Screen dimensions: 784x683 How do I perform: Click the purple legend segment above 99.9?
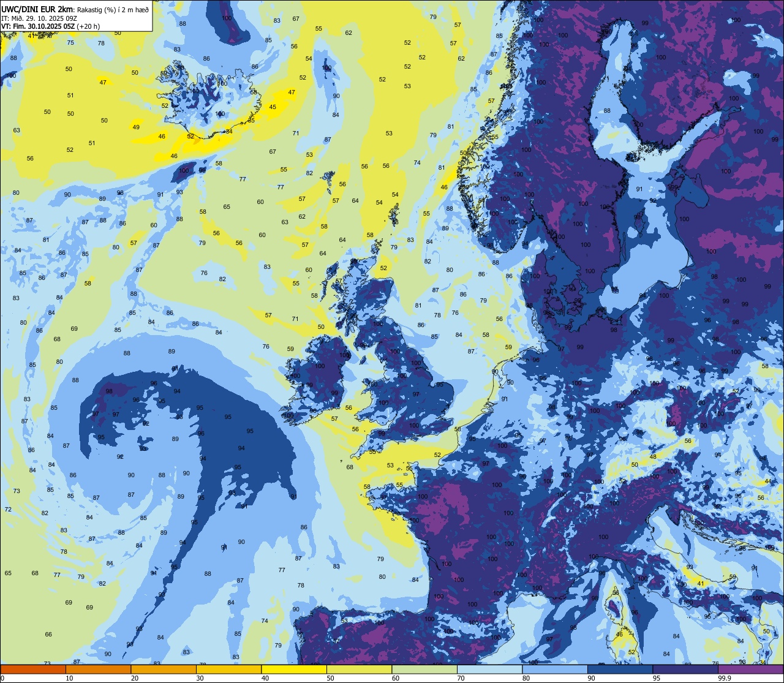point(750,669)
